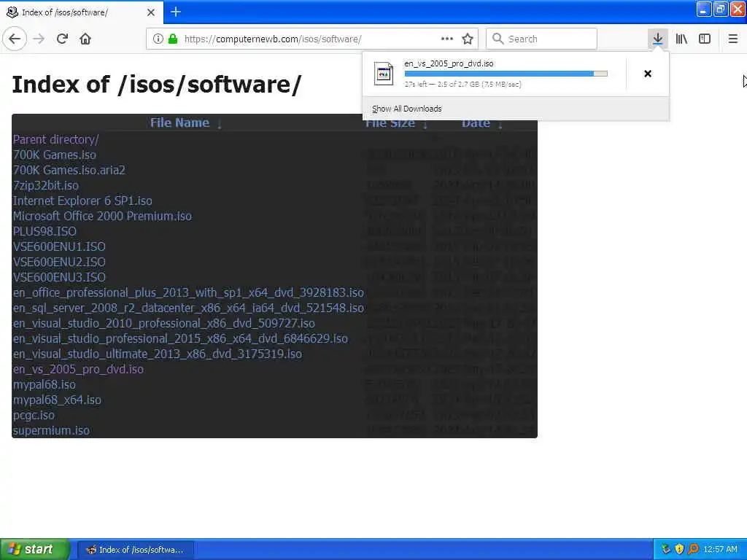Image resolution: width=747 pixels, height=560 pixels.
Task: Show All Downloads
Action: (407, 109)
